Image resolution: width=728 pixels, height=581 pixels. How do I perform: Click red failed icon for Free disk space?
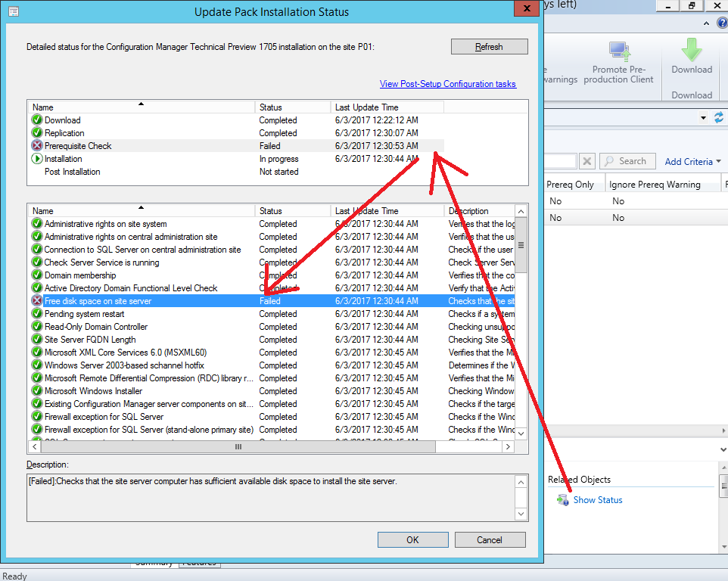[x=36, y=300]
